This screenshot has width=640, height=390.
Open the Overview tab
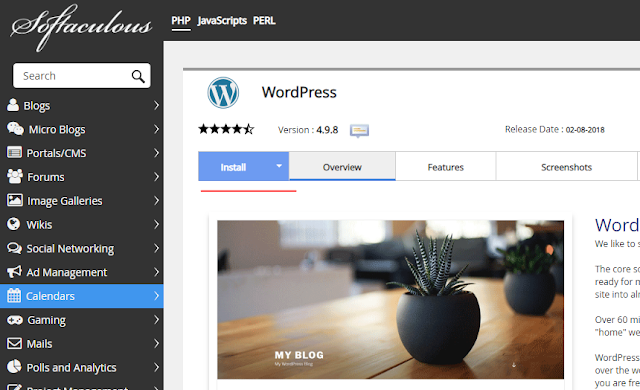click(x=342, y=166)
